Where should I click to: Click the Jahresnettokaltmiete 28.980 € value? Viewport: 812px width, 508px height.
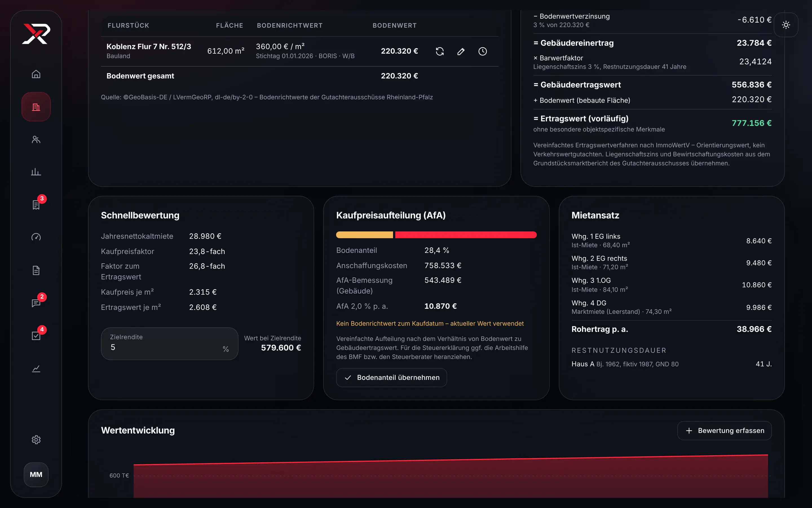click(205, 236)
